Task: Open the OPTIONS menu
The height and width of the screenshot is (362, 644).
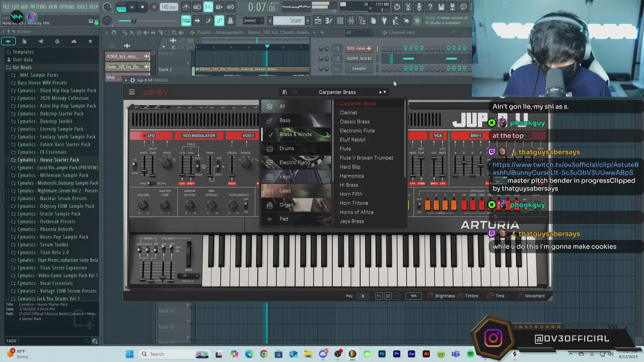Action: pos(67,7)
